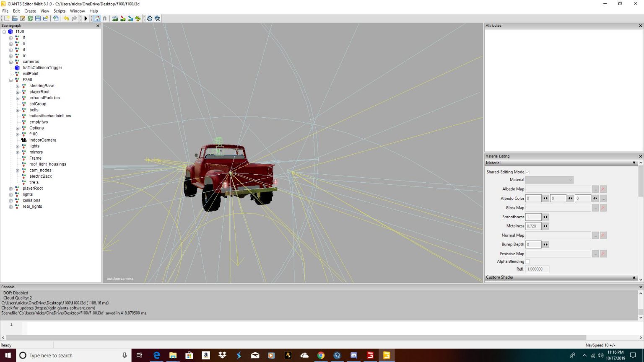Save the scene via the Save toolbar icon
The height and width of the screenshot is (362, 644).
click(x=38, y=18)
